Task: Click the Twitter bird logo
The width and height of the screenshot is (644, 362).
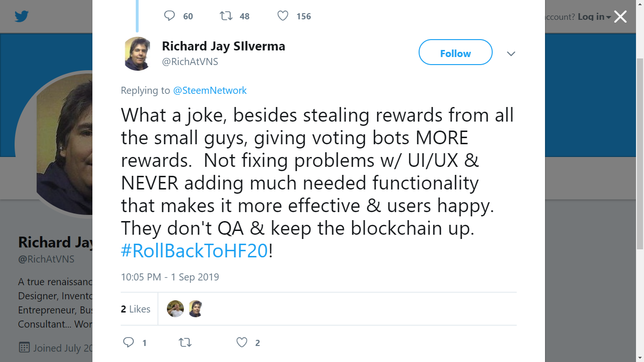Action: [x=22, y=16]
